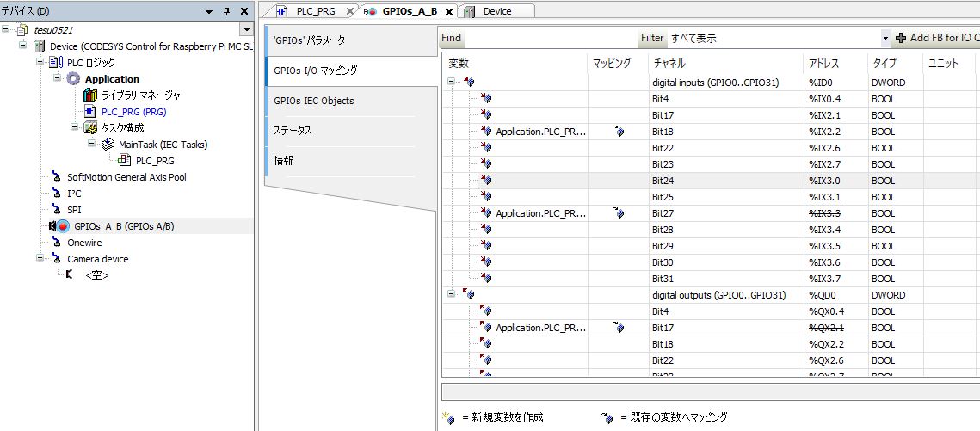
Task: Select the GPIOs I/O マッピング tab
Action: pos(350,71)
